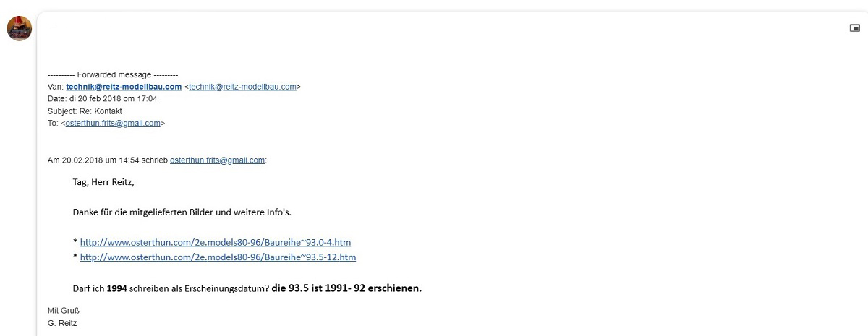The width and height of the screenshot is (868, 336).
Task: Open technik@reitz-modellbau.com address in angle brackets
Action: point(243,87)
